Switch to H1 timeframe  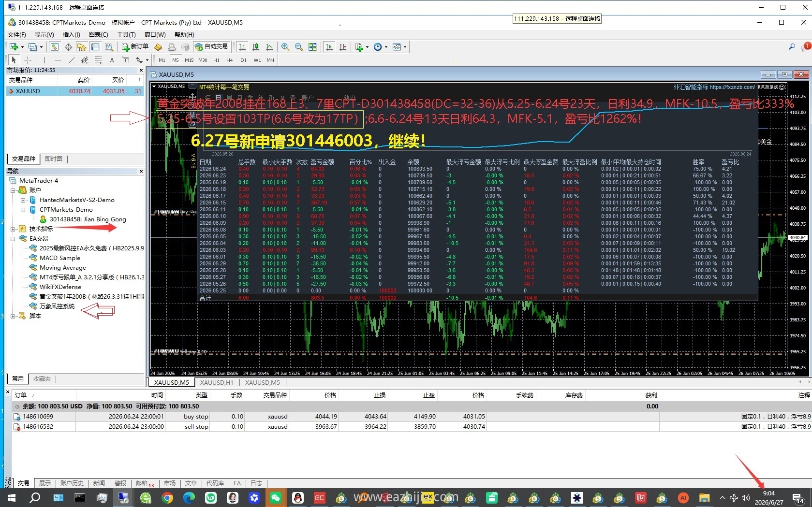[216, 60]
